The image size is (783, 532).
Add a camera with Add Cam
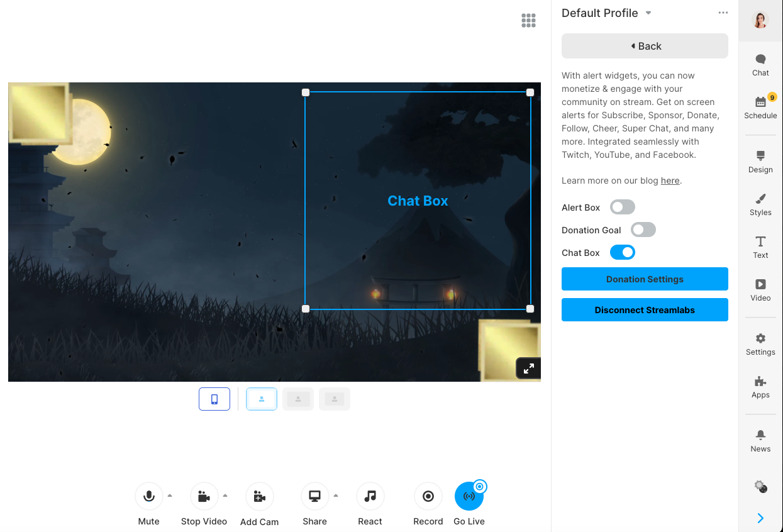point(260,497)
